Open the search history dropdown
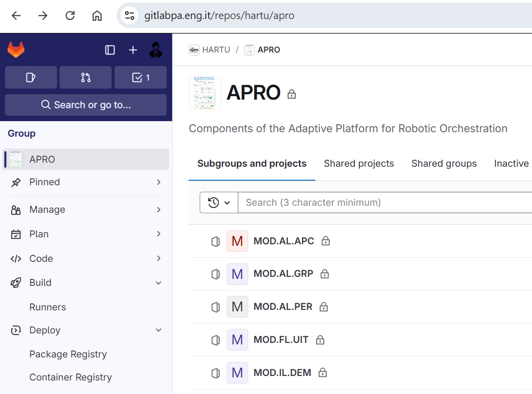 coord(219,203)
